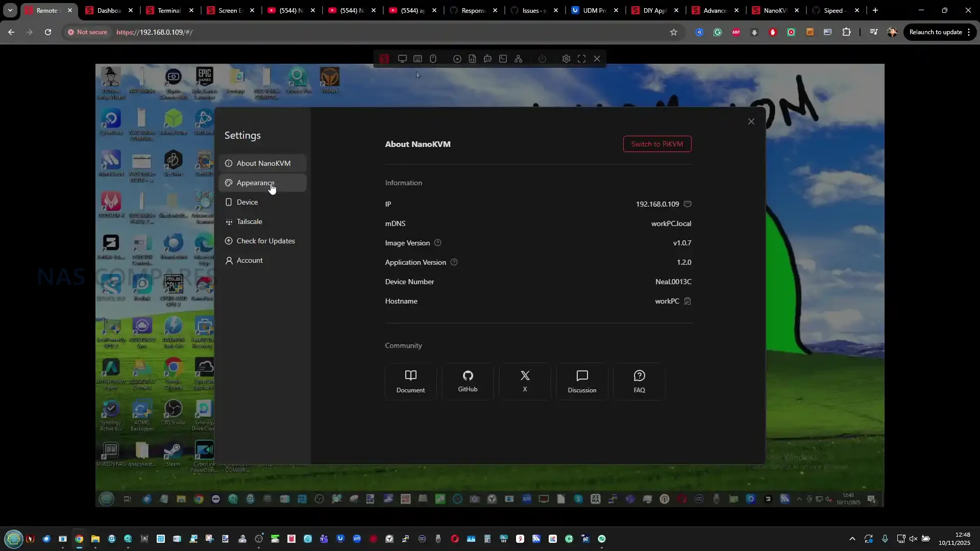Viewport: 980px width, 551px height.
Task: Click the edit icon next to Hostname
Action: pyautogui.click(x=688, y=301)
